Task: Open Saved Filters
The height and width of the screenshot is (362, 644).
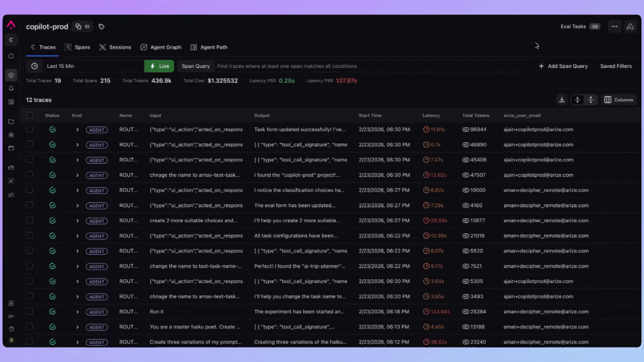Action: 616,66
